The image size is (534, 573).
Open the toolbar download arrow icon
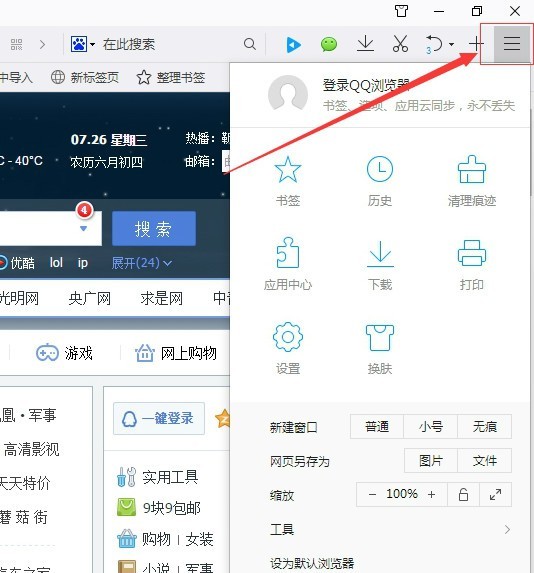365,44
